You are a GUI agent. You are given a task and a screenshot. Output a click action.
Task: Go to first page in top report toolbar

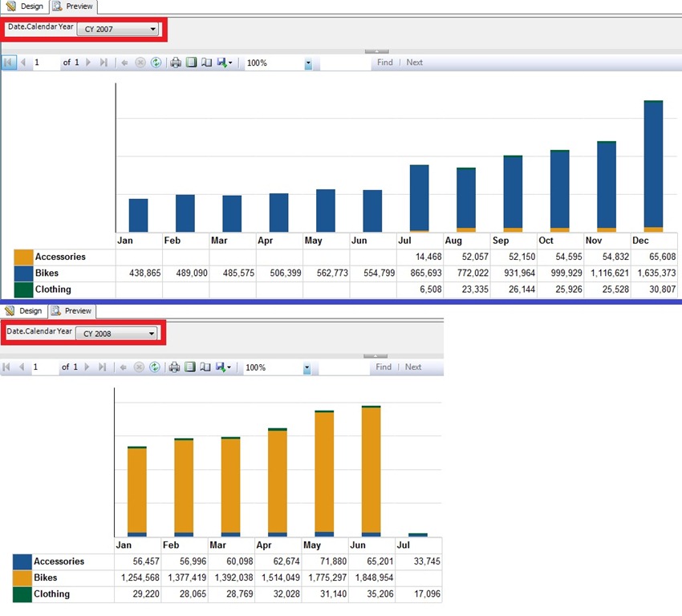pyautogui.click(x=8, y=63)
